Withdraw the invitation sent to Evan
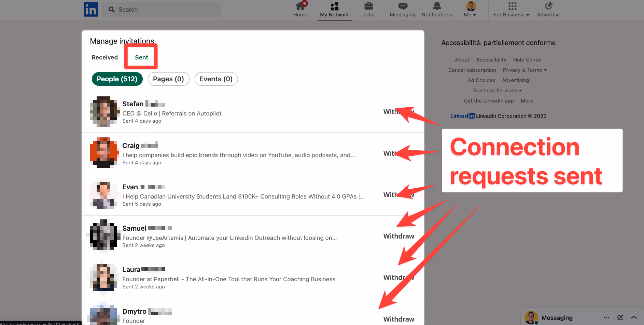644x325 pixels. pos(398,195)
